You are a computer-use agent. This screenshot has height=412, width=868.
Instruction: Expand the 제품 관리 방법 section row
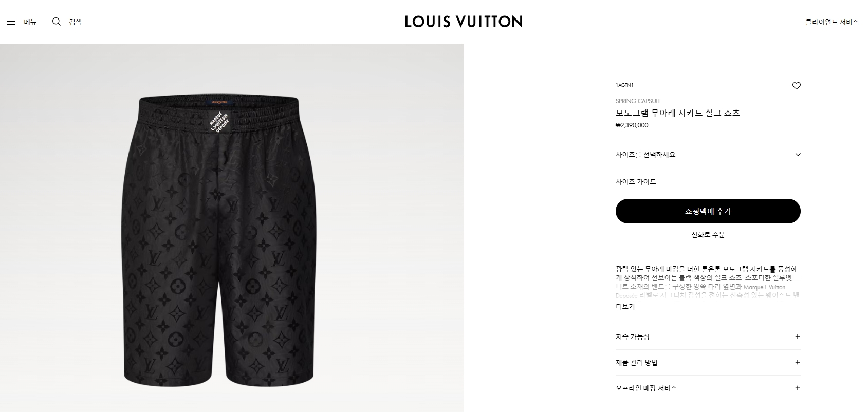[x=708, y=363]
